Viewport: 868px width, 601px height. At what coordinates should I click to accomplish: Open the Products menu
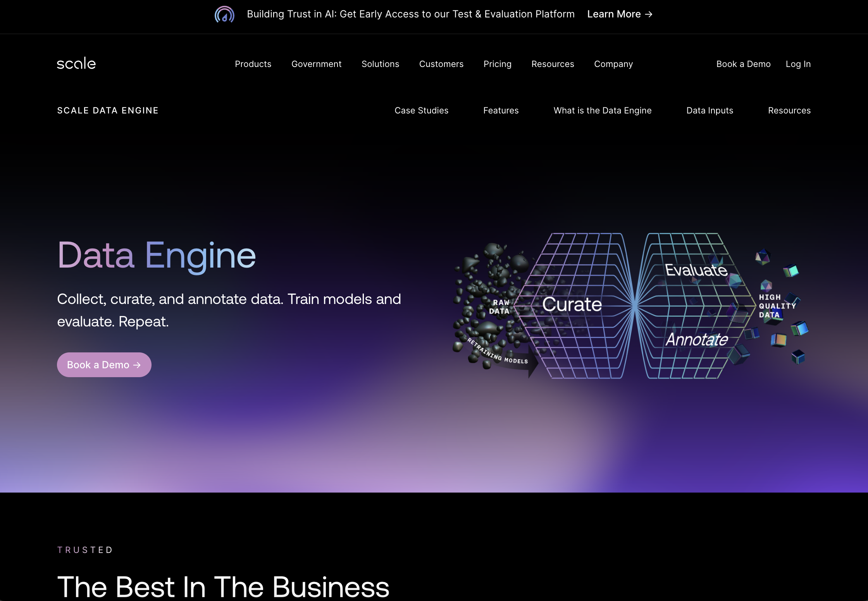(253, 64)
